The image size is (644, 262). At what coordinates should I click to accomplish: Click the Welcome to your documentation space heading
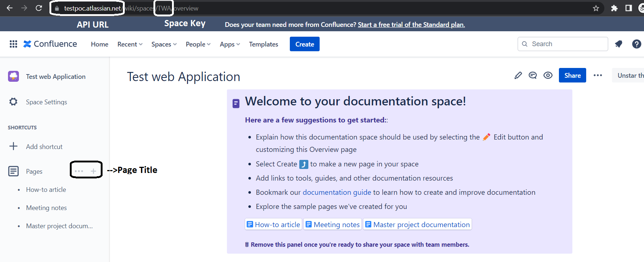355,101
